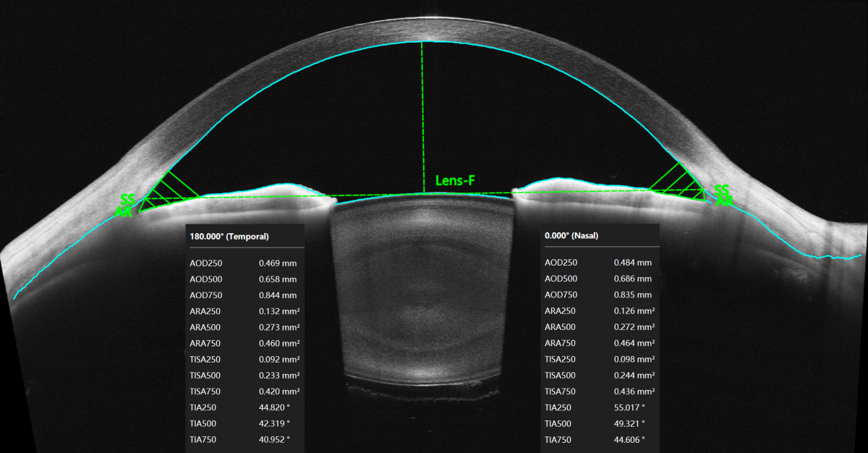Viewport: 868px width, 453px height.
Task: Select the temporal SS scleral spur marker
Action: (x=128, y=199)
